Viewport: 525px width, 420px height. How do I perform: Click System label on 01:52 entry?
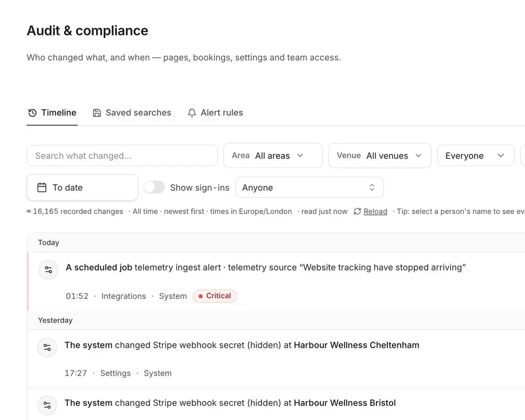click(x=173, y=296)
